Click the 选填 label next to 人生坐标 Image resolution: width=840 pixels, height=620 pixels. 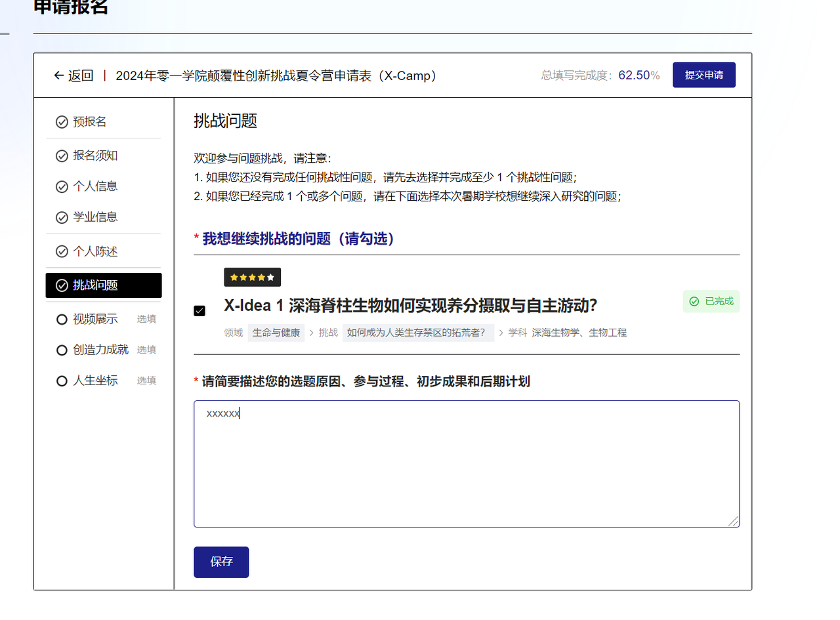(x=146, y=381)
